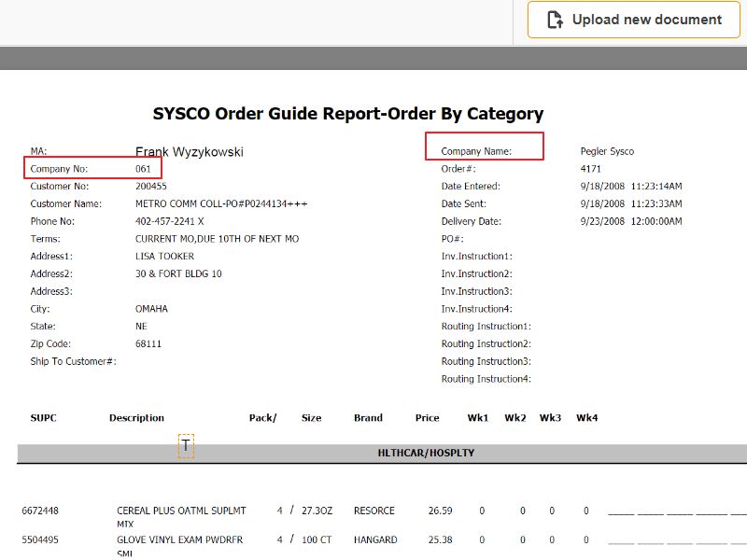Click the brand HANGARD
747x560 pixels.
(375, 540)
